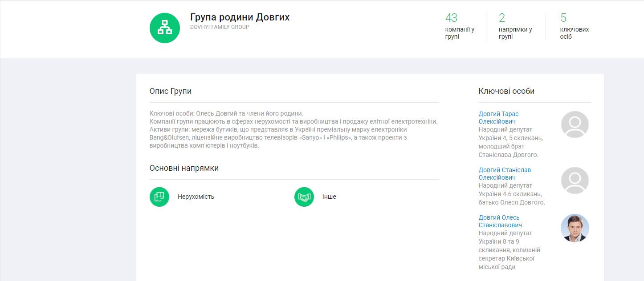
Task: Select the Нерухомість real estate icon
Action: [x=159, y=197]
